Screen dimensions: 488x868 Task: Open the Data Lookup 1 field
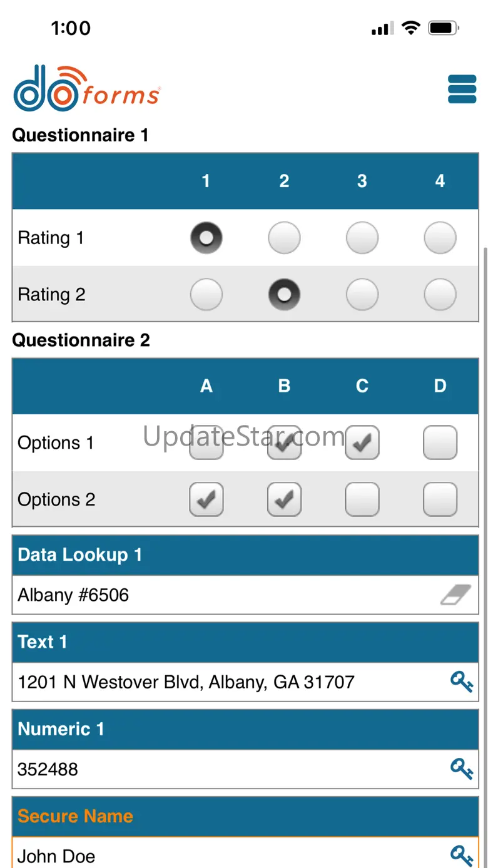(x=219, y=595)
